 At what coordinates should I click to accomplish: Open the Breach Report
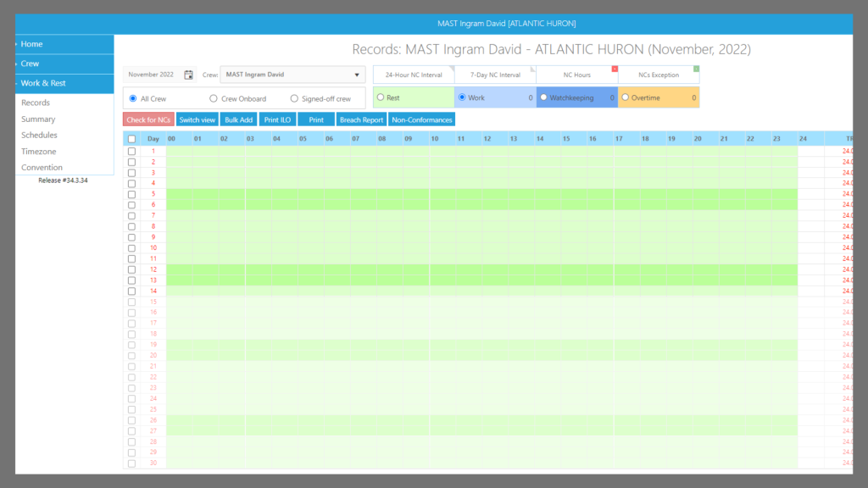pyautogui.click(x=361, y=119)
